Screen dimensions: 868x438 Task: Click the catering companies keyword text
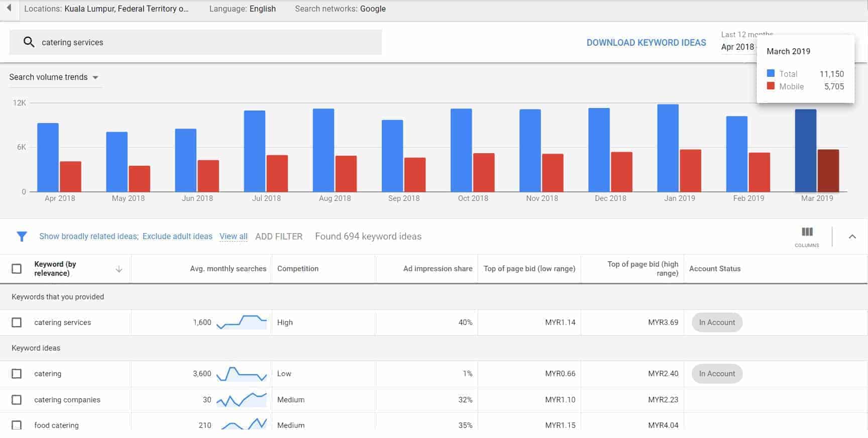[67, 400]
